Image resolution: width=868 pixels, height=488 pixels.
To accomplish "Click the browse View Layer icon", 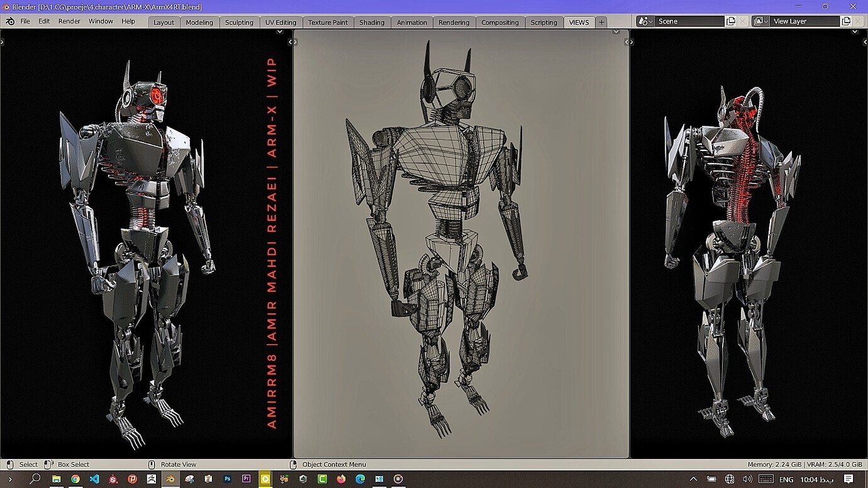I will click(758, 21).
